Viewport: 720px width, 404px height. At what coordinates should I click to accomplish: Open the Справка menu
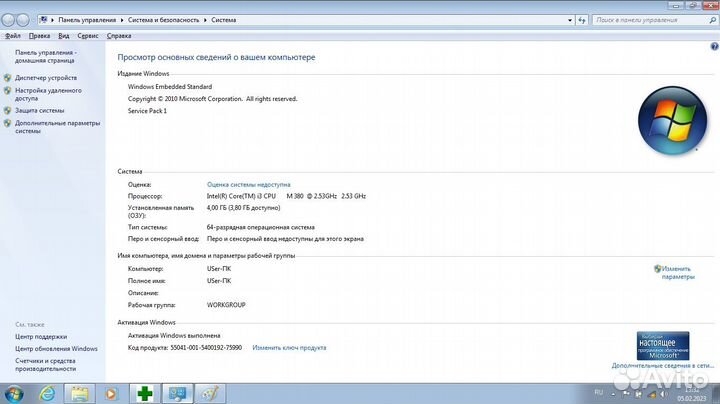point(119,36)
